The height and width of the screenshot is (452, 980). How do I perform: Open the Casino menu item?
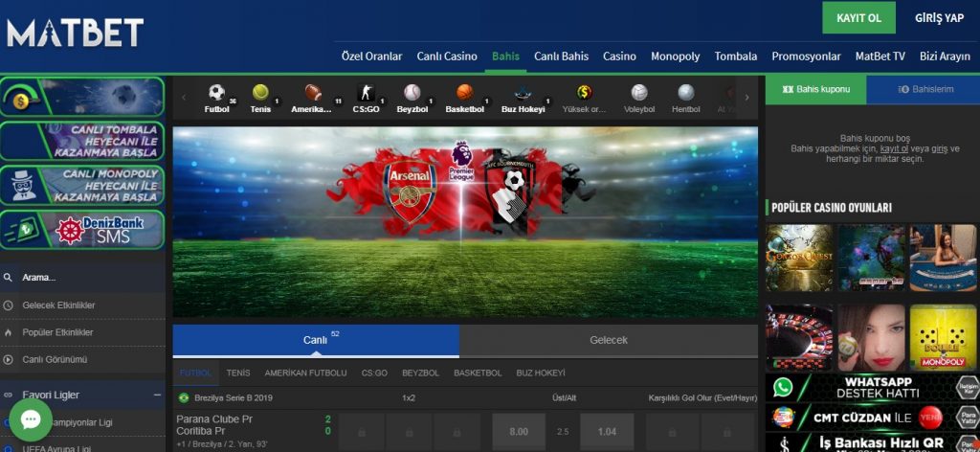619,56
